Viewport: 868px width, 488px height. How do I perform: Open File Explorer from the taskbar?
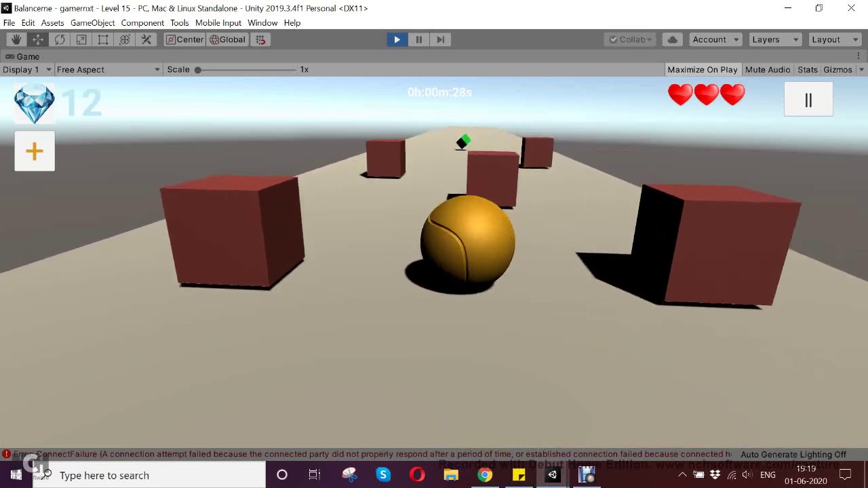click(451, 475)
